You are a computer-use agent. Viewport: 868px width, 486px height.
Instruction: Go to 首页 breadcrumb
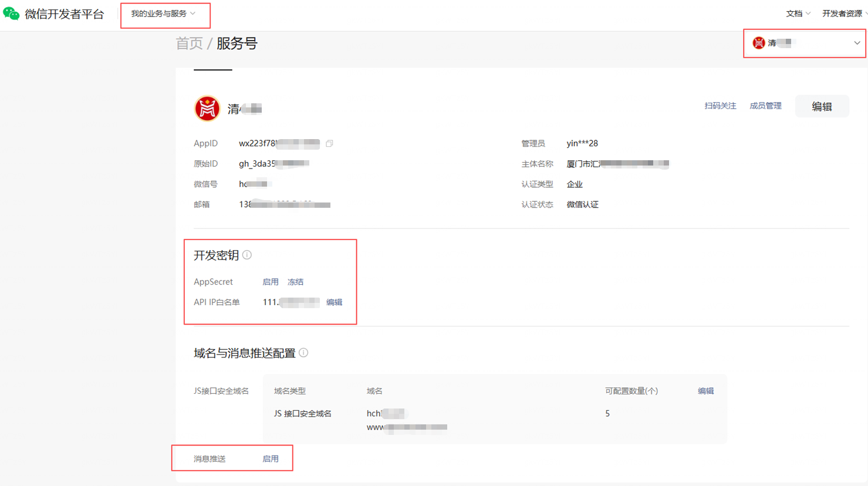coord(189,43)
